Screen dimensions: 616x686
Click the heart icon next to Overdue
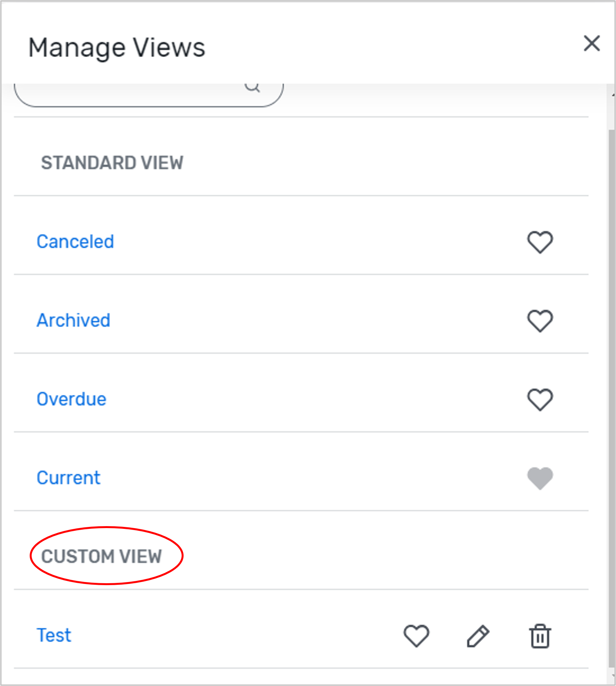coord(540,399)
